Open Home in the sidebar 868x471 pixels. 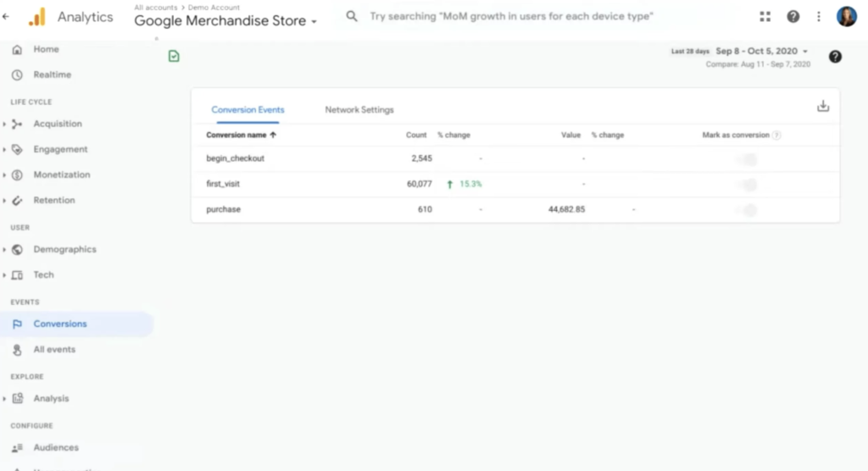click(46, 49)
